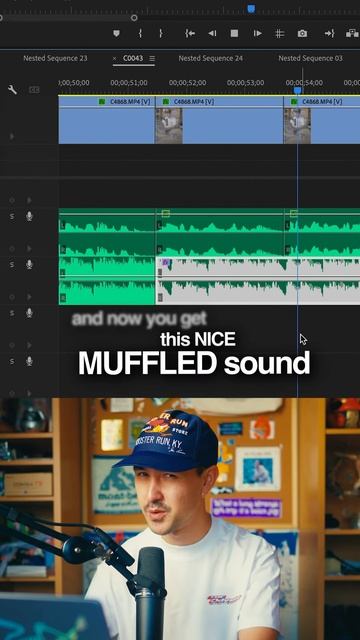Toggle the CC caption track options
This screenshot has height=640, width=360.
[34, 90]
